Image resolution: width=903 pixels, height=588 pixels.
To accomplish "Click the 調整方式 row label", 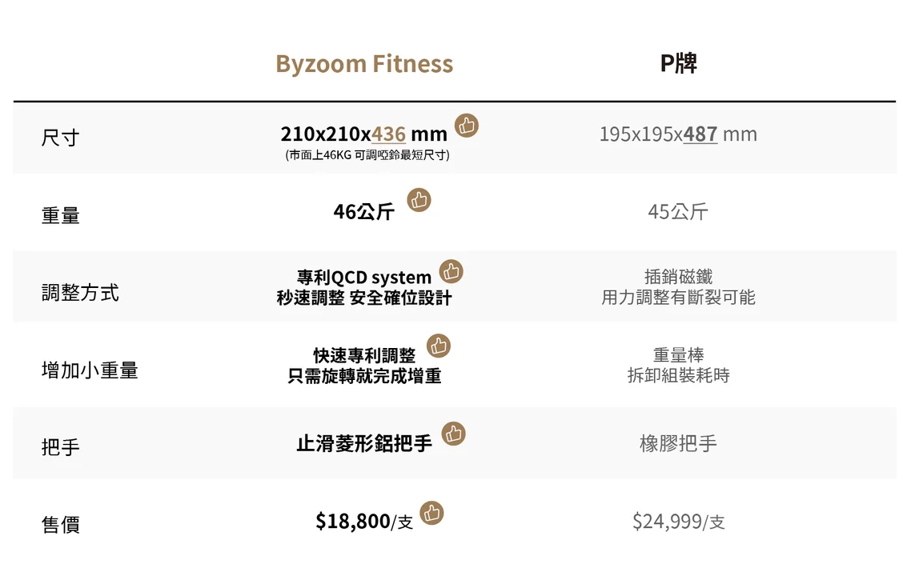I will coord(80,292).
